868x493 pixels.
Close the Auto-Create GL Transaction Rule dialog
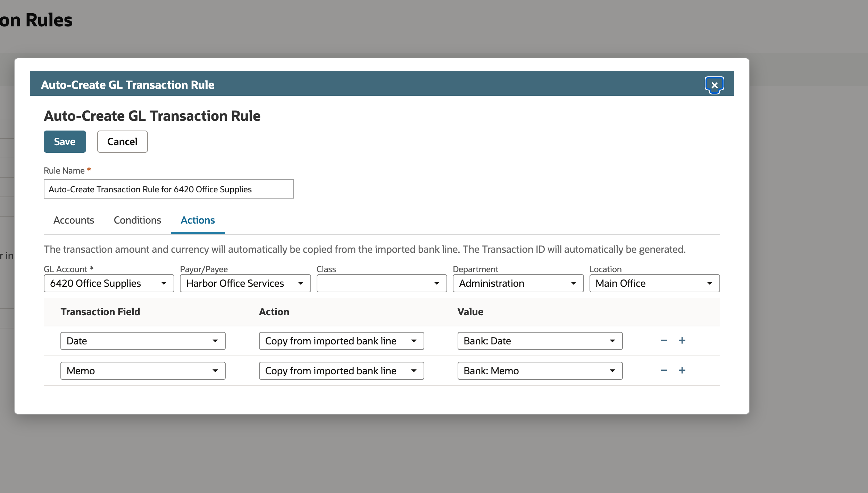(714, 85)
